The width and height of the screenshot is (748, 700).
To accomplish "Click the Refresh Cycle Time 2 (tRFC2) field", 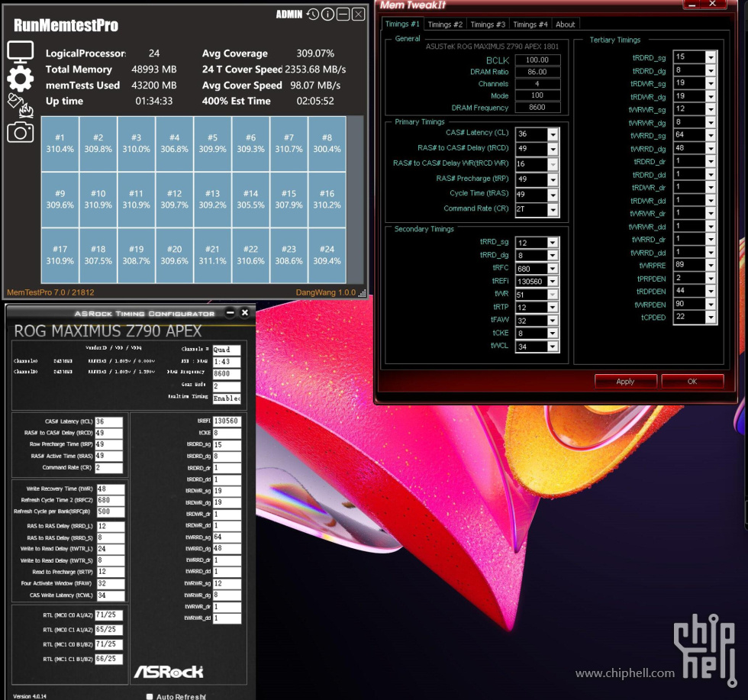I will tap(111, 501).
